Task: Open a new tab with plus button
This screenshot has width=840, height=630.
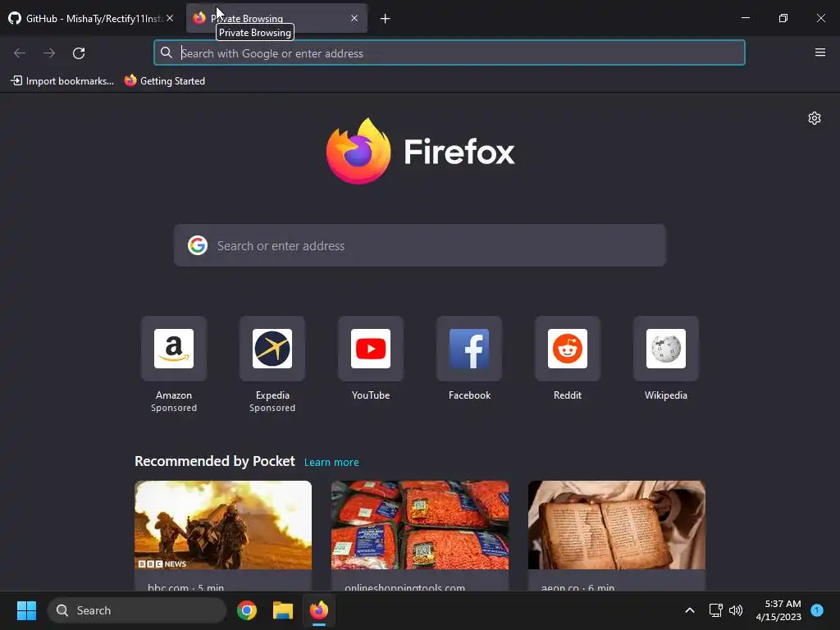Action: click(x=385, y=19)
